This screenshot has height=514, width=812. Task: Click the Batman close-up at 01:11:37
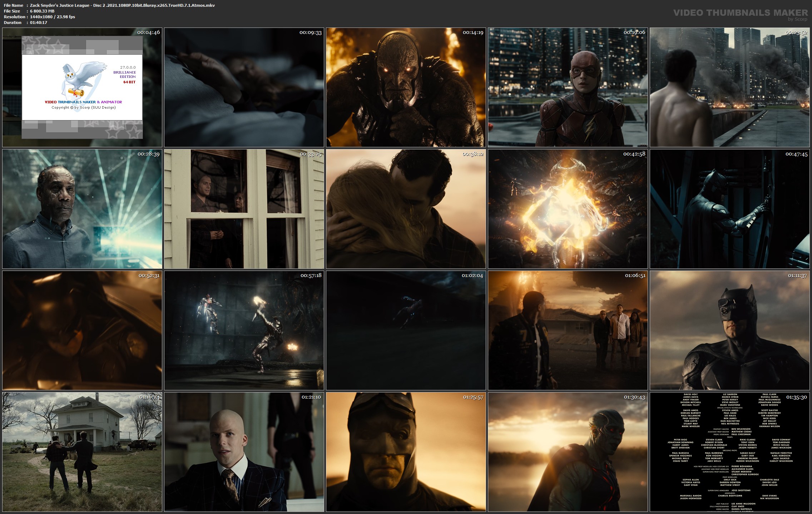tap(729, 330)
